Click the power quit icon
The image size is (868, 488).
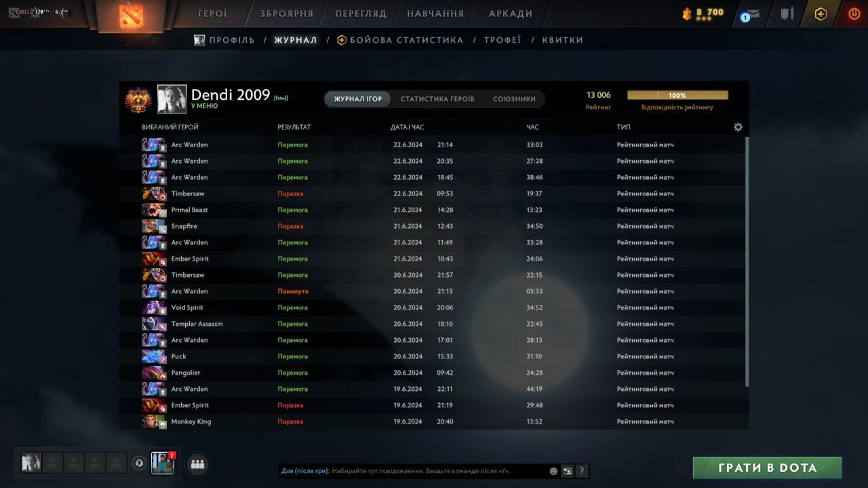coord(854,13)
